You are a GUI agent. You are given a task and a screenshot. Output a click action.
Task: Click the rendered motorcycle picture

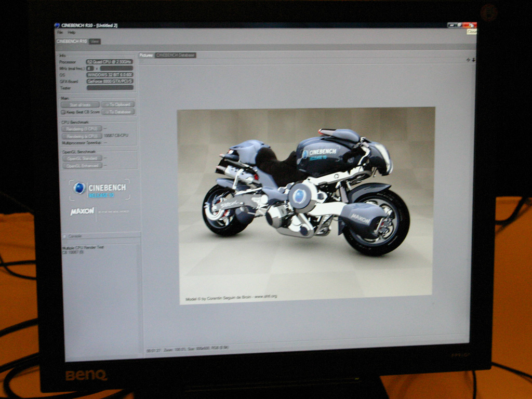point(306,206)
